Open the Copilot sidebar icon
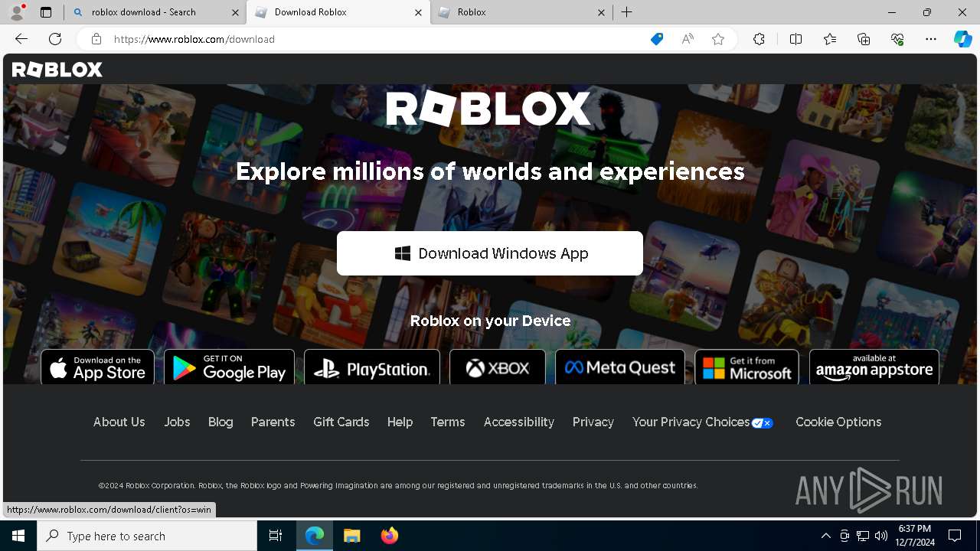 pyautogui.click(x=962, y=39)
